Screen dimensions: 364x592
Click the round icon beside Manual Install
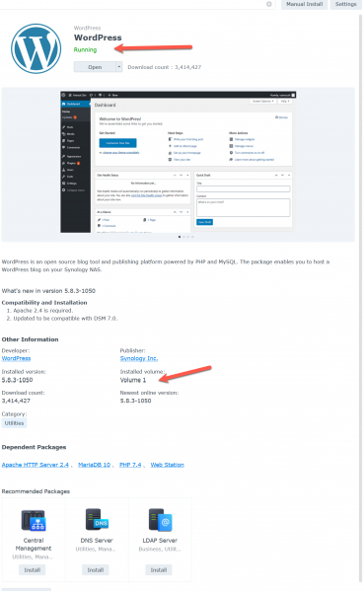point(269,4)
